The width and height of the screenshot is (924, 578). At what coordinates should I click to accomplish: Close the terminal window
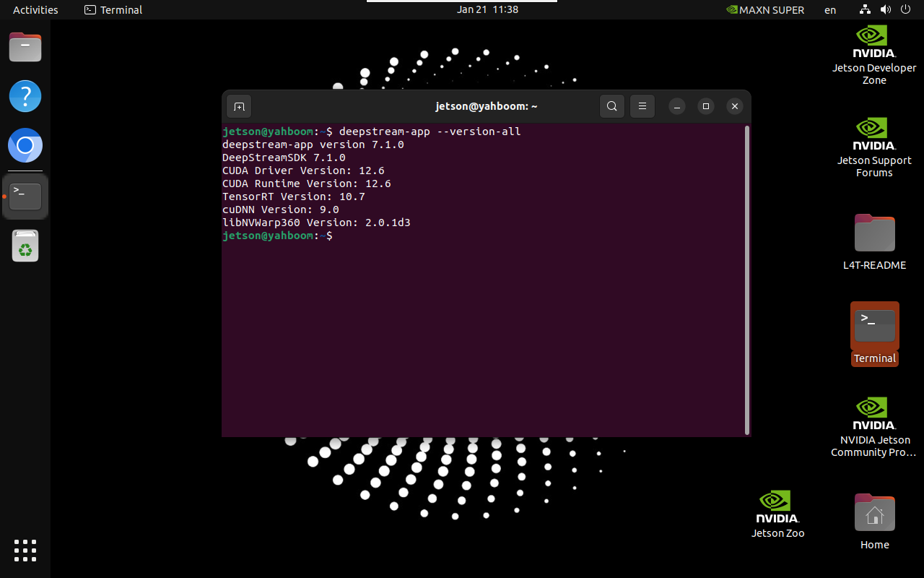coord(735,107)
